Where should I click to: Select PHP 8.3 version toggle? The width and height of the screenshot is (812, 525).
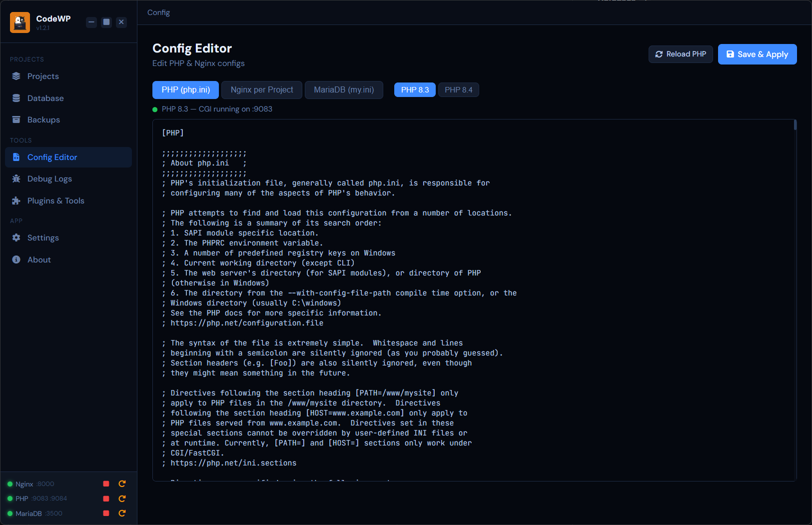tap(415, 90)
